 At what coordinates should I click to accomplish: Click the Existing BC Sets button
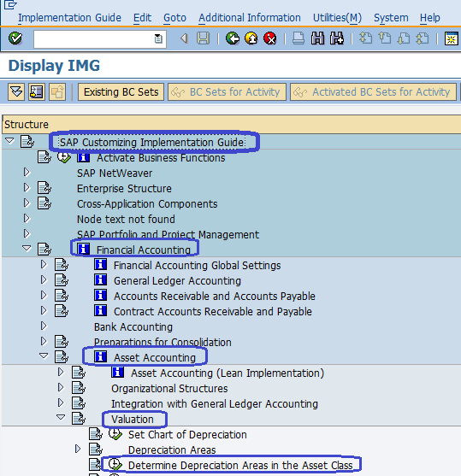coord(121,92)
